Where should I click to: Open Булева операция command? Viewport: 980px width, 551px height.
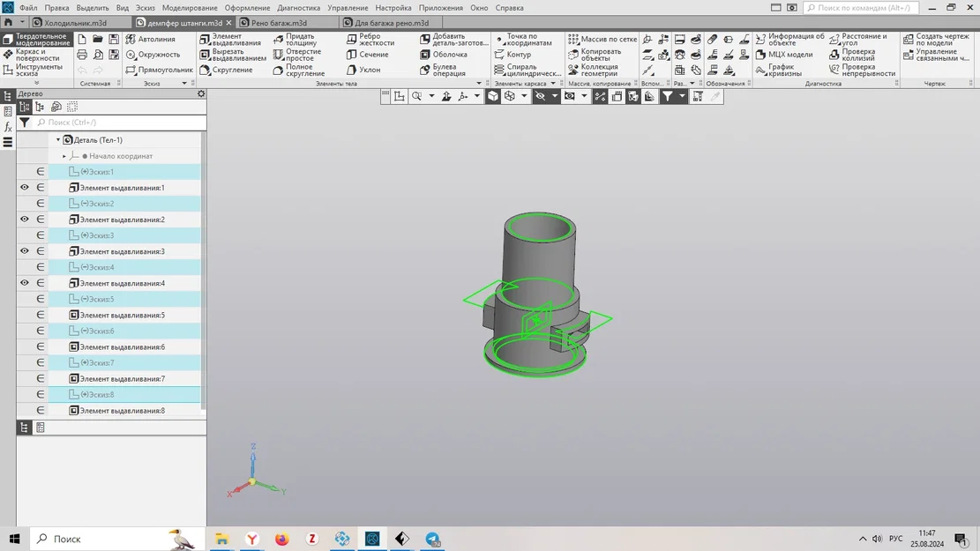tap(443, 70)
